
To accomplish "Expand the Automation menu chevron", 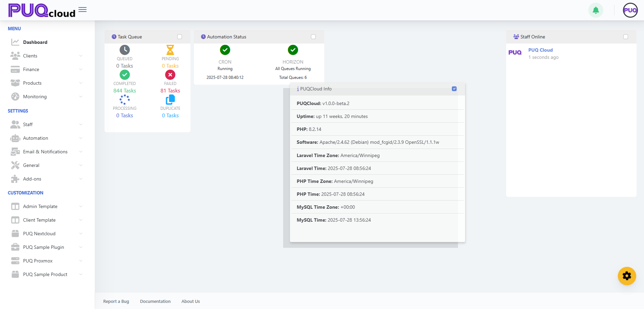I will tap(80, 138).
